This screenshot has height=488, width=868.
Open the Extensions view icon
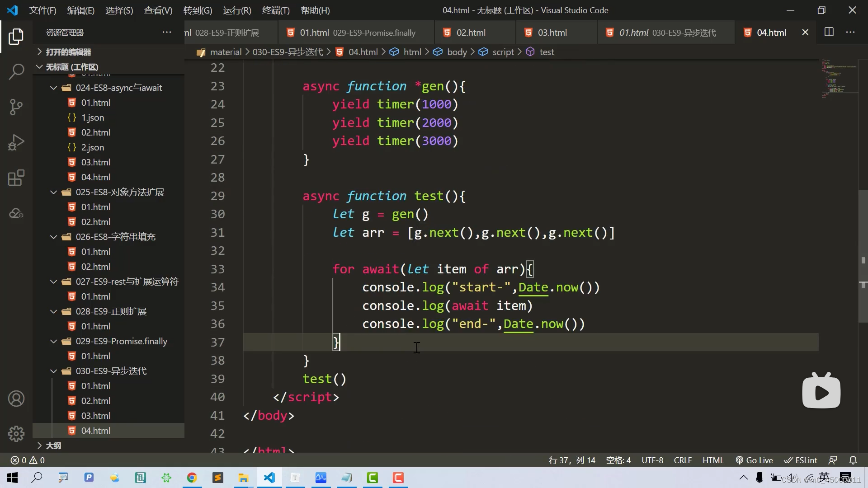16,178
